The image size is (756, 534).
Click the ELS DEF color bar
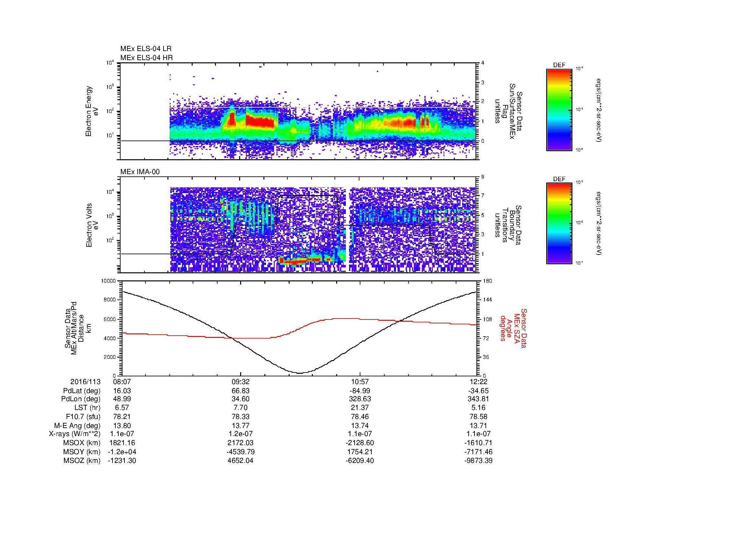pyautogui.click(x=559, y=110)
